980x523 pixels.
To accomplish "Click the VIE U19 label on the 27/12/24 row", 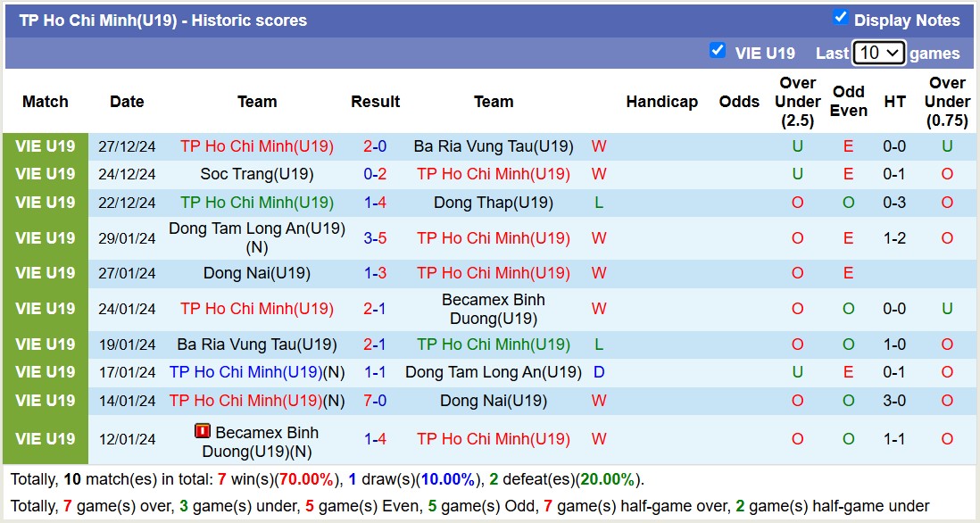I will coord(45,145).
